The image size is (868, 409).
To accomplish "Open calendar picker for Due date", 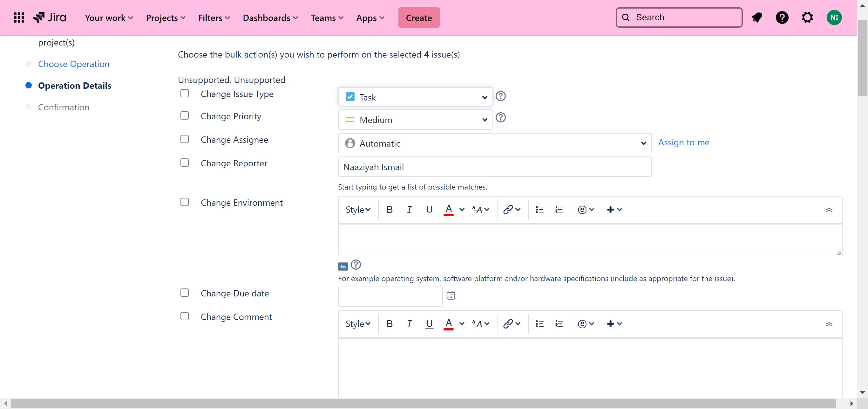I will 451,296.
